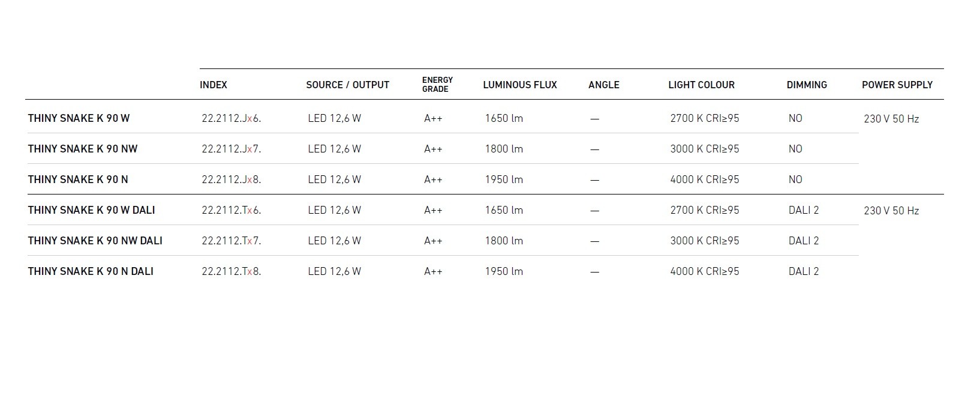Click index code 22.2112.Jx6.

tap(231, 118)
